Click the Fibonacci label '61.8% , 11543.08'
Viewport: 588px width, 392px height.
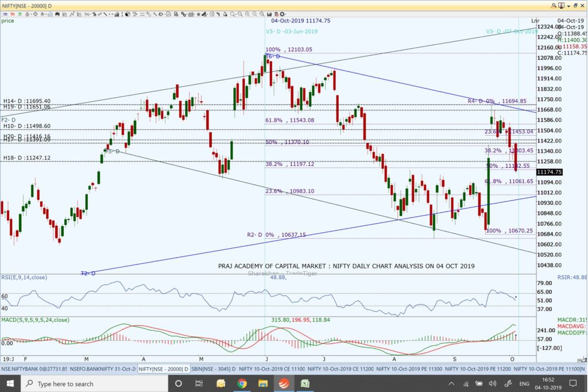tap(290, 120)
